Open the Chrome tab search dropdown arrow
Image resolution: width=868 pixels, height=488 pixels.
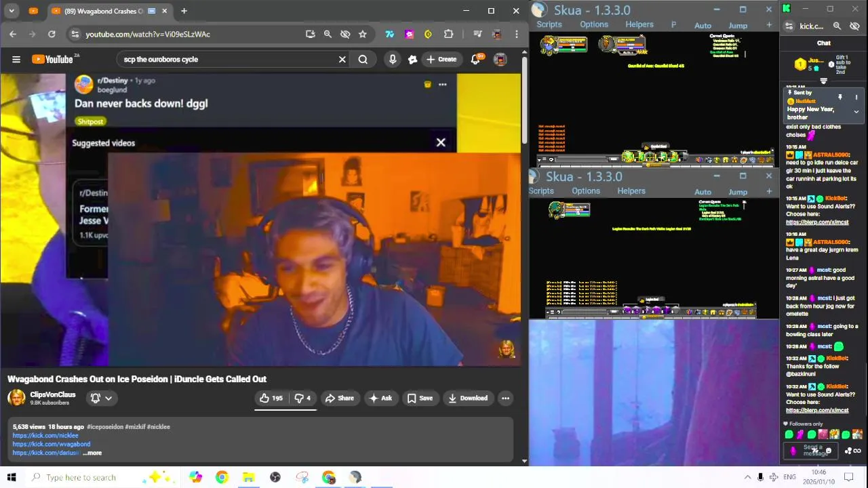(x=12, y=11)
